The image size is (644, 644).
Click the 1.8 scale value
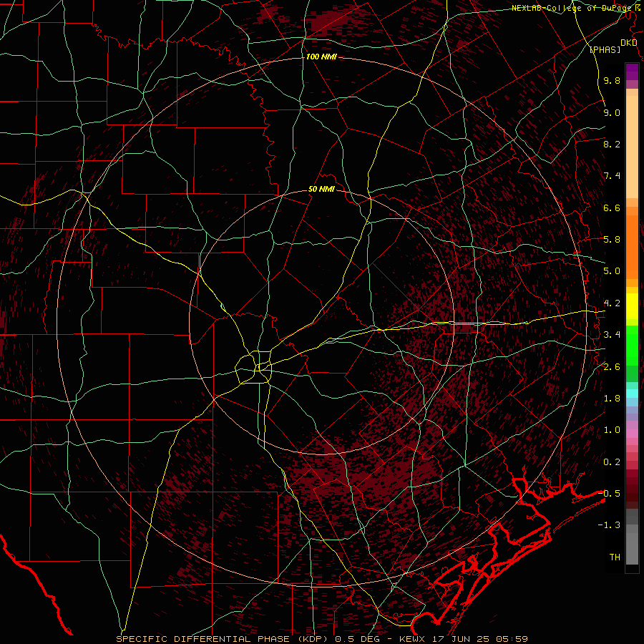[x=612, y=398]
